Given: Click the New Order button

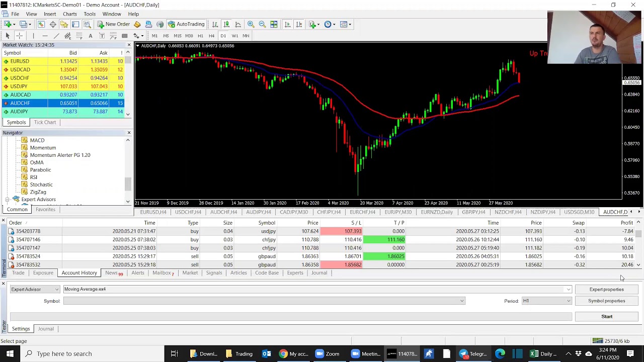Looking at the screenshot, I should (x=114, y=24).
